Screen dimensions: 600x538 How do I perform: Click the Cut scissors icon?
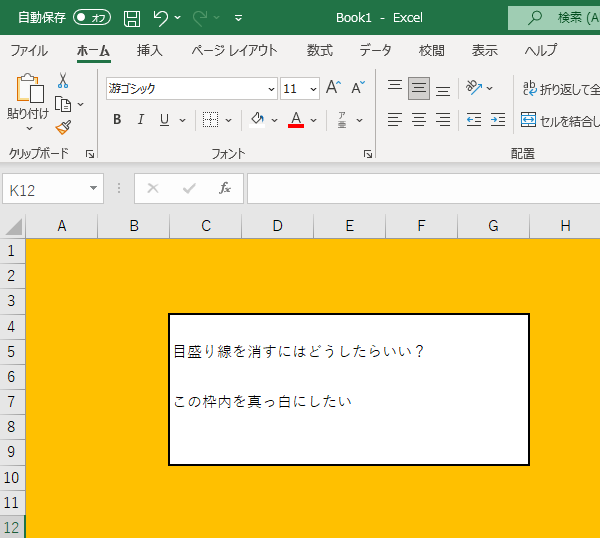click(x=63, y=81)
